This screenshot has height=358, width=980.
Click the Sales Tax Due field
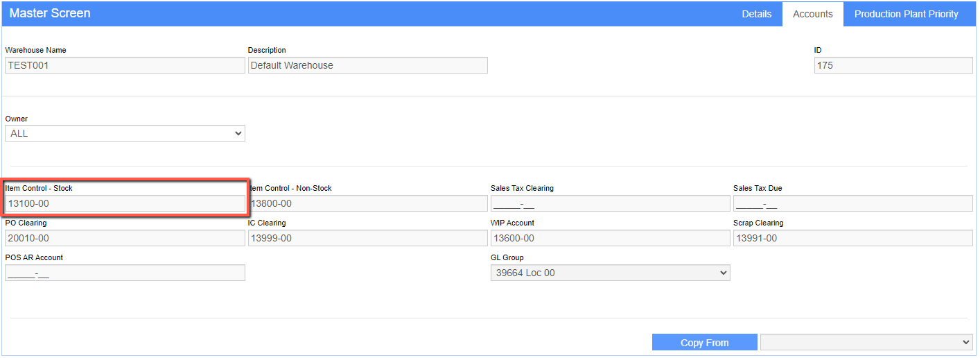(853, 203)
